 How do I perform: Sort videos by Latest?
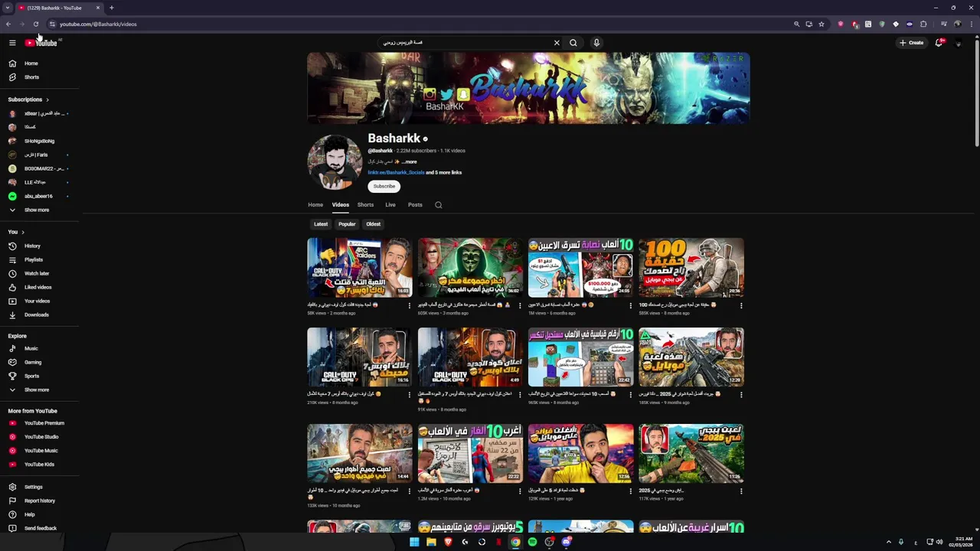[321, 224]
